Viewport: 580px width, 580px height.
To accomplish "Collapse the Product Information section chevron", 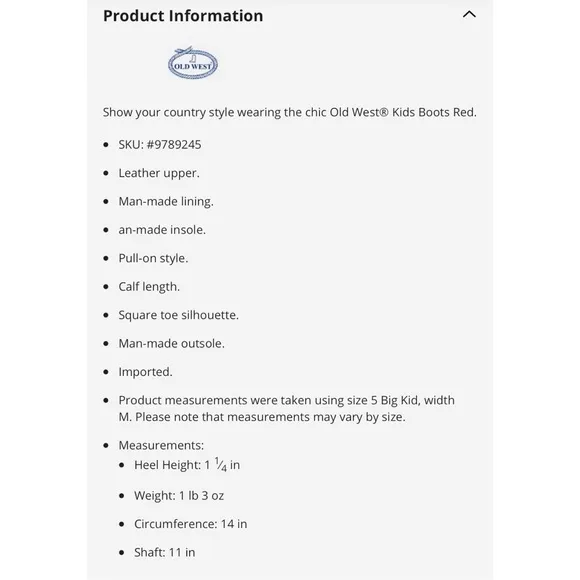I will [469, 14].
